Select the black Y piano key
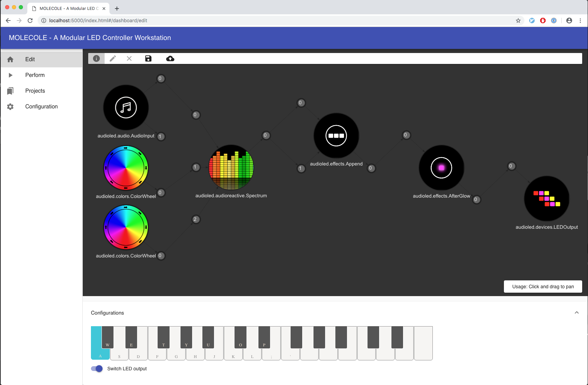The width and height of the screenshot is (588, 385). click(x=186, y=337)
